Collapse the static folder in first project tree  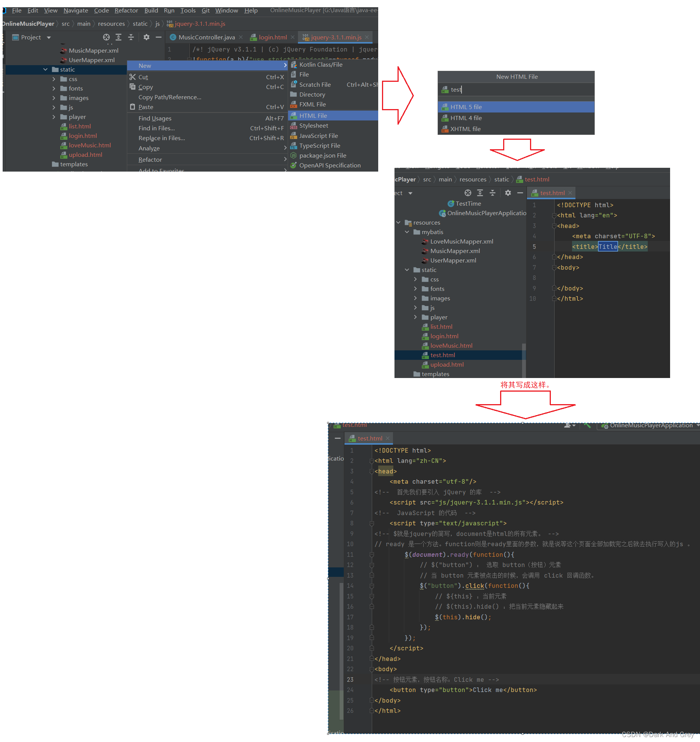[x=45, y=69]
